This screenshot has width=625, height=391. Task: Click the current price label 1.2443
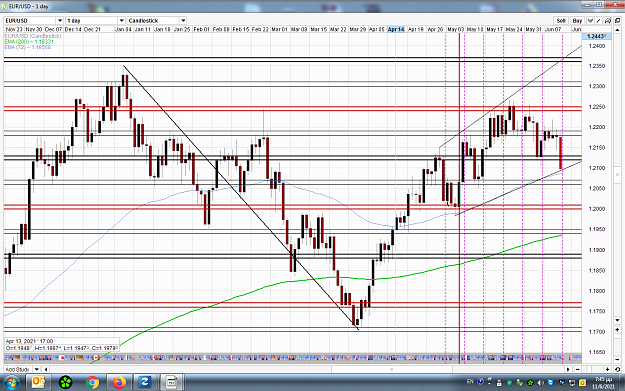596,36
